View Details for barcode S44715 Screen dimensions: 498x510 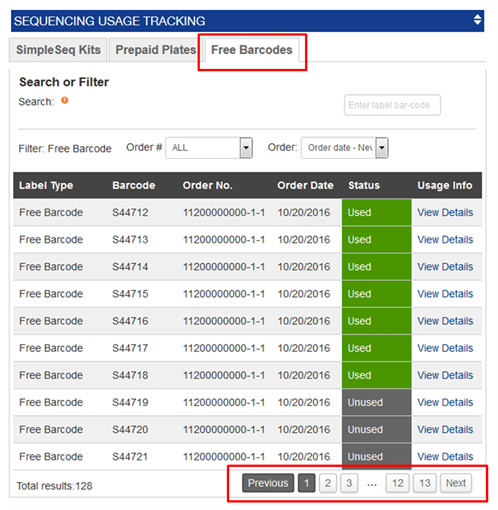(x=445, y=294)
